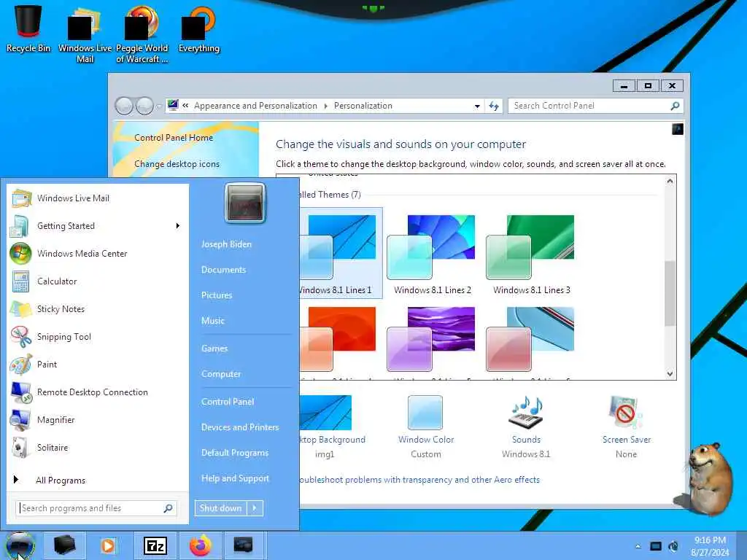Open Default Programs

(234, 453)
